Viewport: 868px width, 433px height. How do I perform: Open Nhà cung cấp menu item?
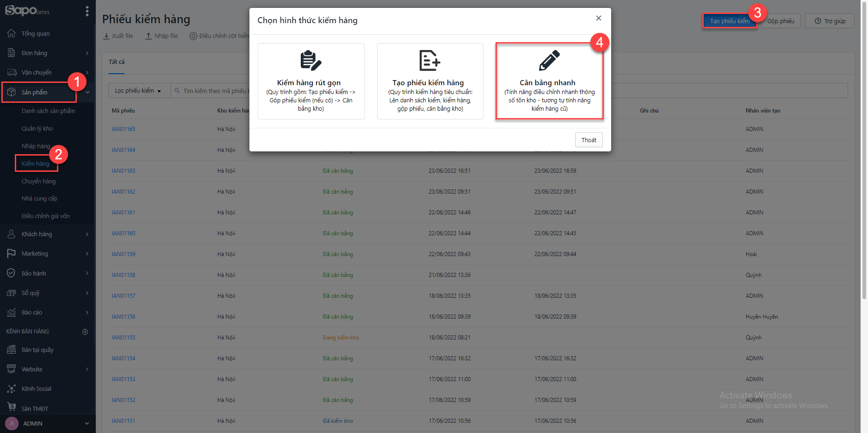(x=39, y=198)
